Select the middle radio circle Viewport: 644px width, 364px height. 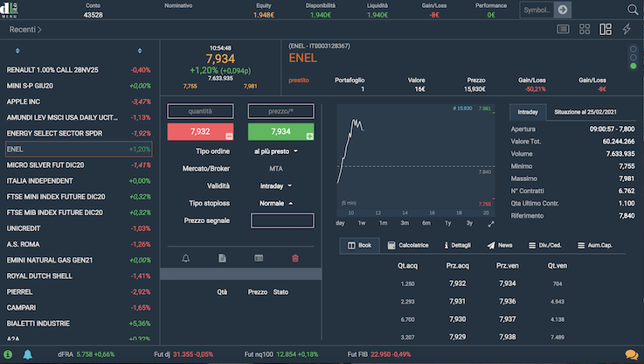coord(633,57)
